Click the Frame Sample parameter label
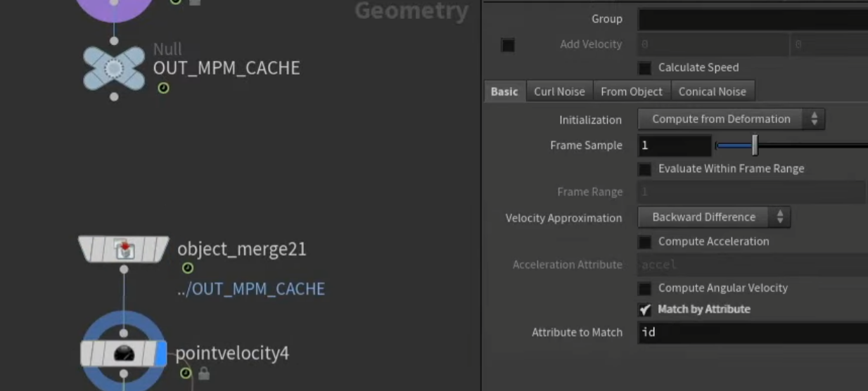 coord(586,146)
